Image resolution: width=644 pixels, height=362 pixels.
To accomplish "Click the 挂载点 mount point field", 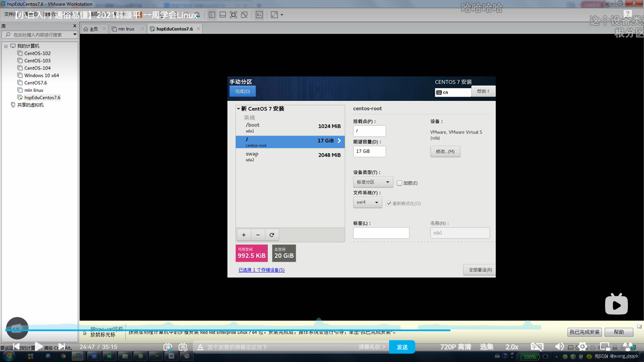I will pos(369,131).
